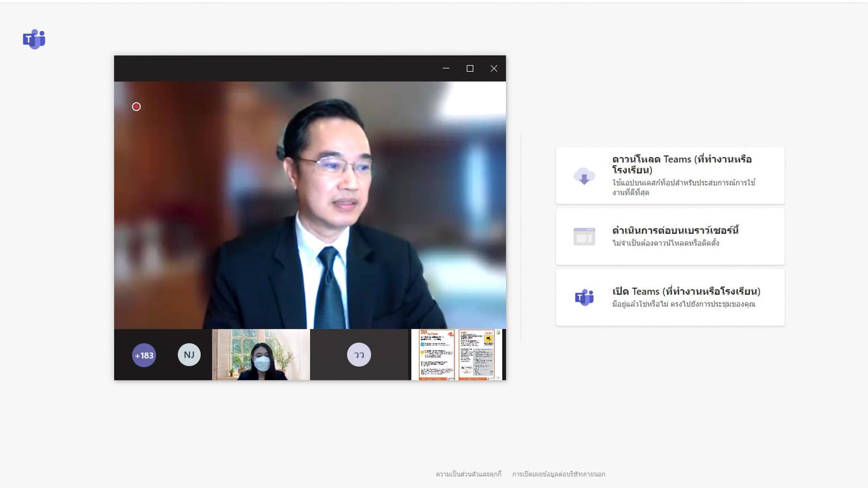This screenshot has width=868, height=488.
Task: Close the meeting video window
Action: coord(494,69)
